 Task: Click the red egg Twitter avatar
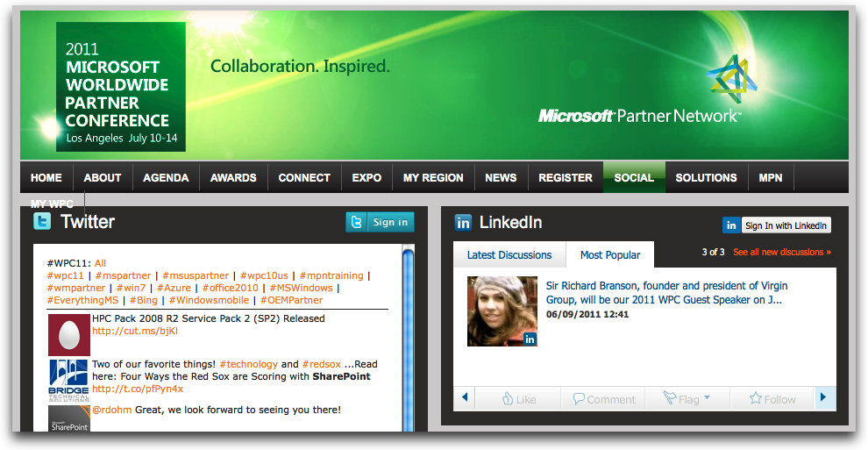[68, 335]
